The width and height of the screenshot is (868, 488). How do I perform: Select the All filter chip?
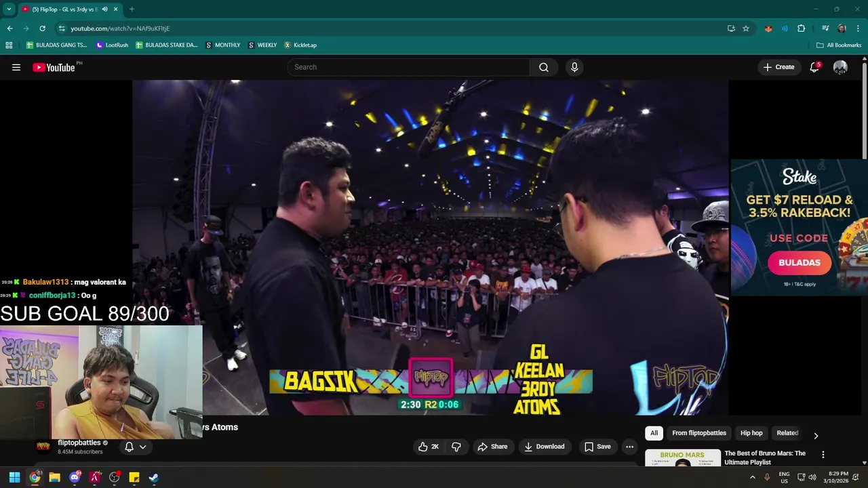click(654, 433)
